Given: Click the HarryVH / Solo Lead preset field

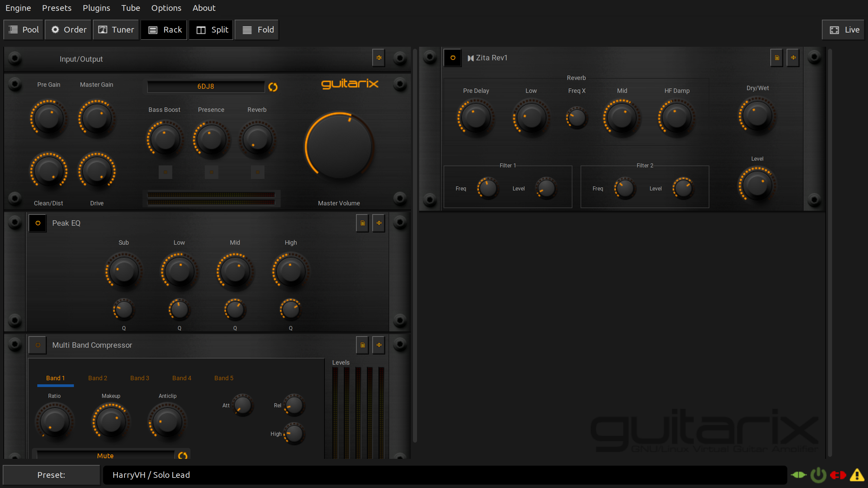Looking at the screenshot, I should click(445, 475).
